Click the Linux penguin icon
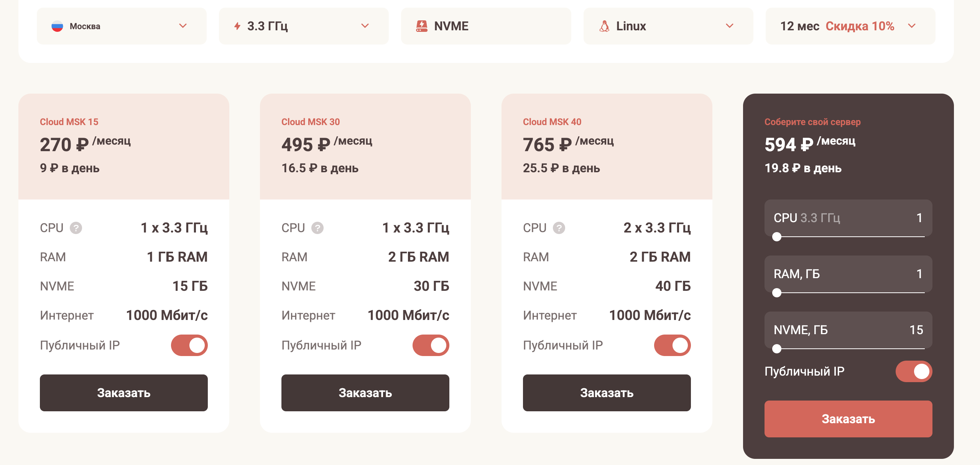Image resolution: width=980 pixels, height=465 pixels. pyautogui.click(x=604, y=26)
